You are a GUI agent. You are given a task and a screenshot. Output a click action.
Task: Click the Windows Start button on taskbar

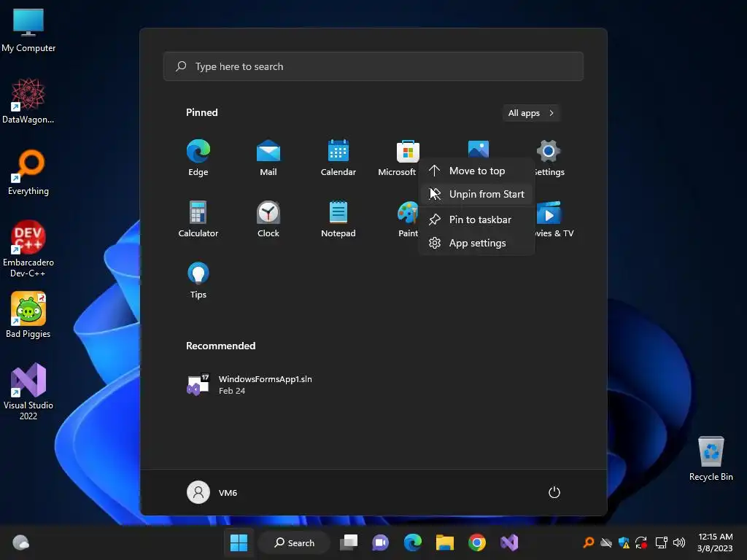(x=239, y=542)
